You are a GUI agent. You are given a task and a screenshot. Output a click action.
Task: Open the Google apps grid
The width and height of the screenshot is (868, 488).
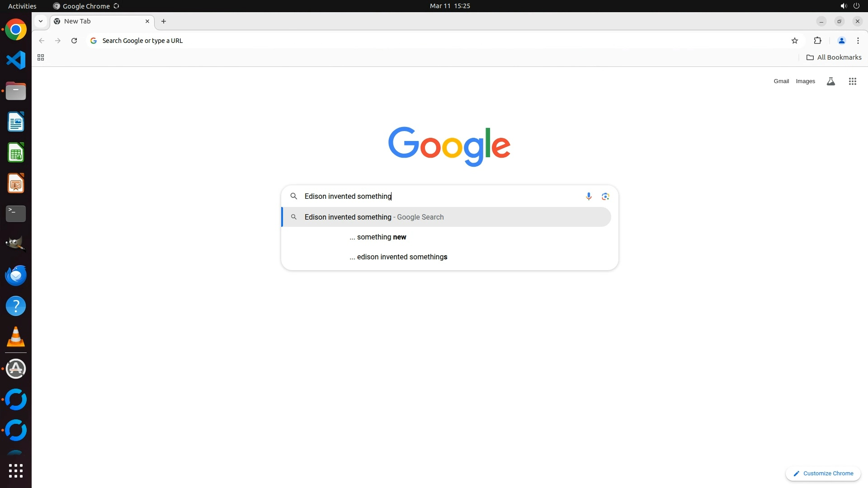[x=852, y=81]
